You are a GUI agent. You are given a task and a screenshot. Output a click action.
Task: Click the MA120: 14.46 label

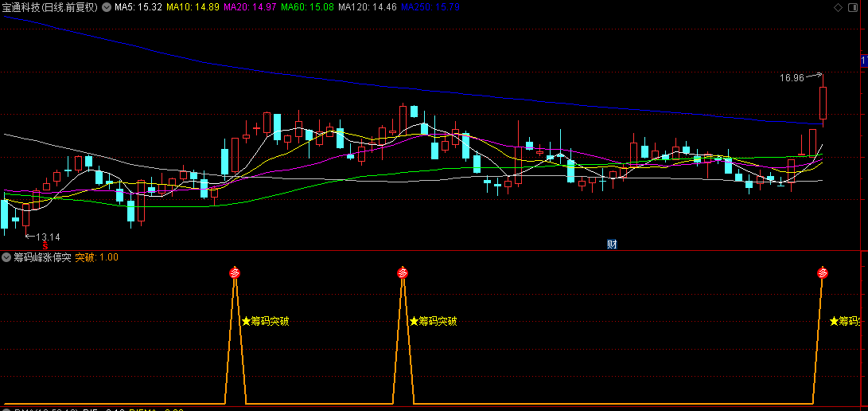tap(368, 7)
